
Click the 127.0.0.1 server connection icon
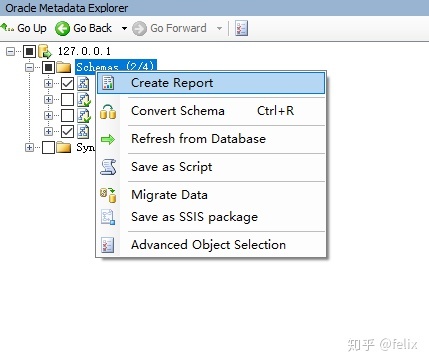(x=45, y=51)
